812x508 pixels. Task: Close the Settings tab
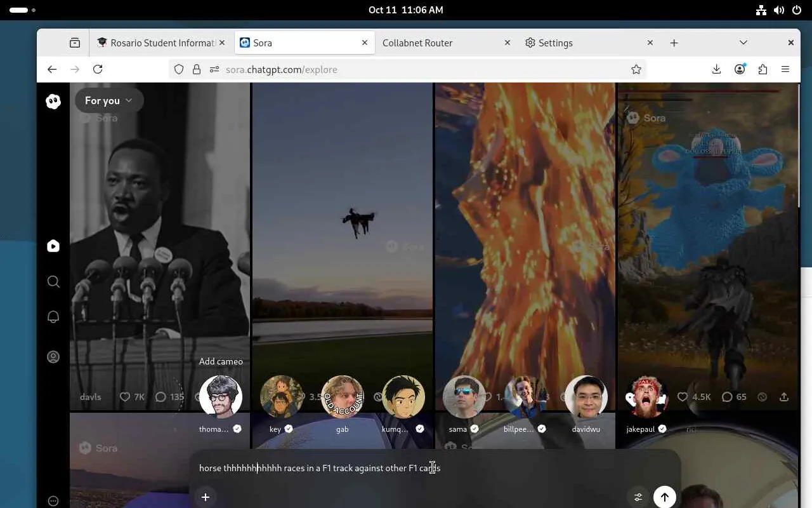point(650,43)
